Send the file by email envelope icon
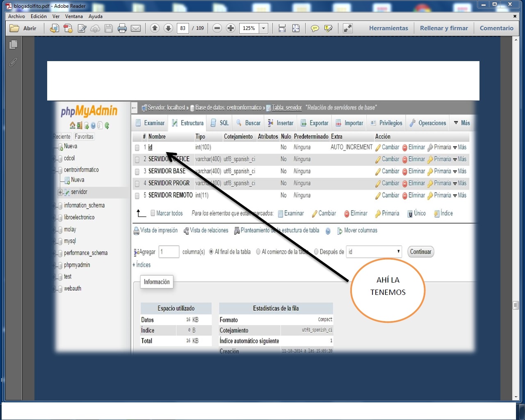The height and width of the screenshot is (420, 525). point(136,28)
